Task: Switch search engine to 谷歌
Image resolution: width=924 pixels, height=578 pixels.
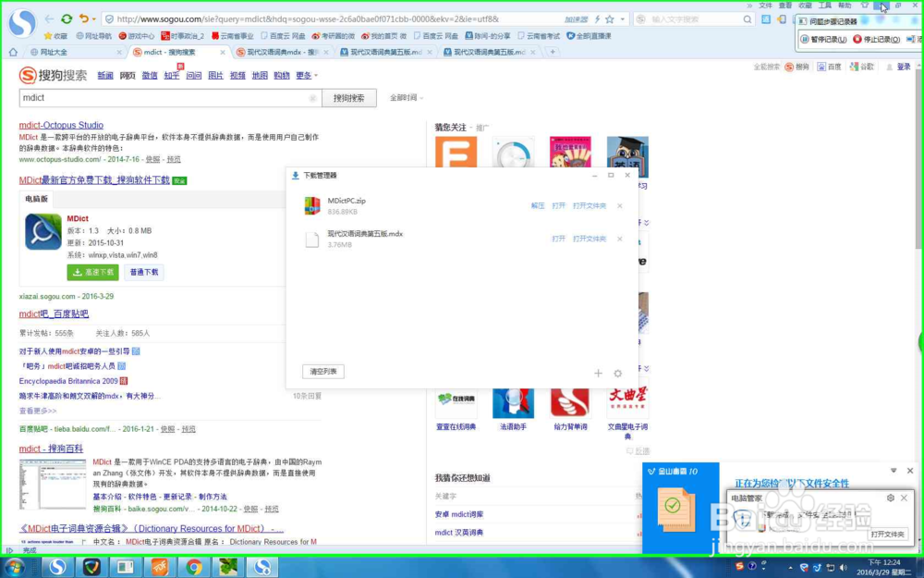Action: 862,68
